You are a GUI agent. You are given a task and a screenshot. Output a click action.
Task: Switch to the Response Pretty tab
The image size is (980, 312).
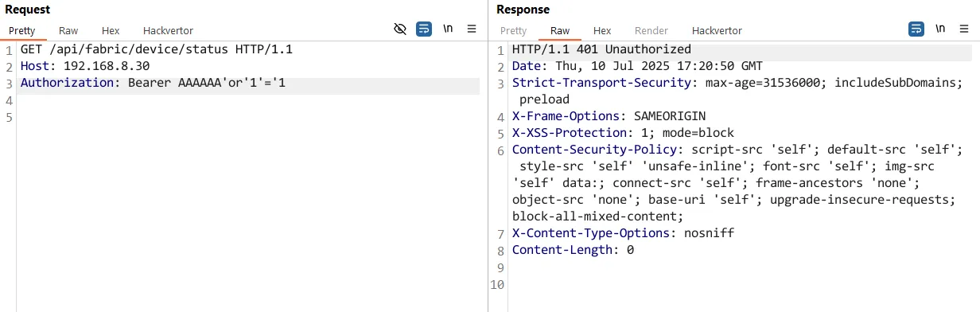tap(513, 30)
